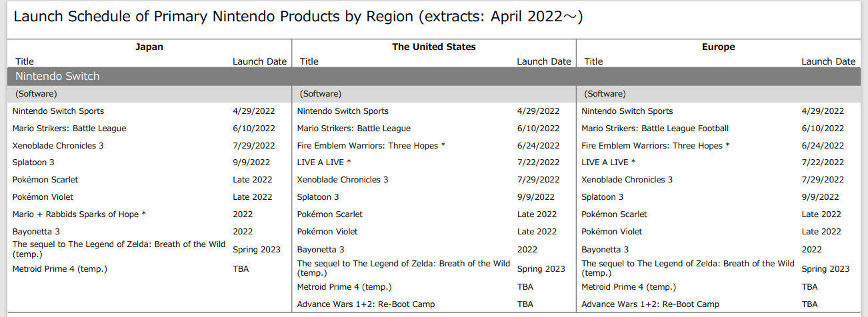868x317 pixels.
Task: Click Pokémon Violet in the Europe column
Action: (x=612, y=232)
